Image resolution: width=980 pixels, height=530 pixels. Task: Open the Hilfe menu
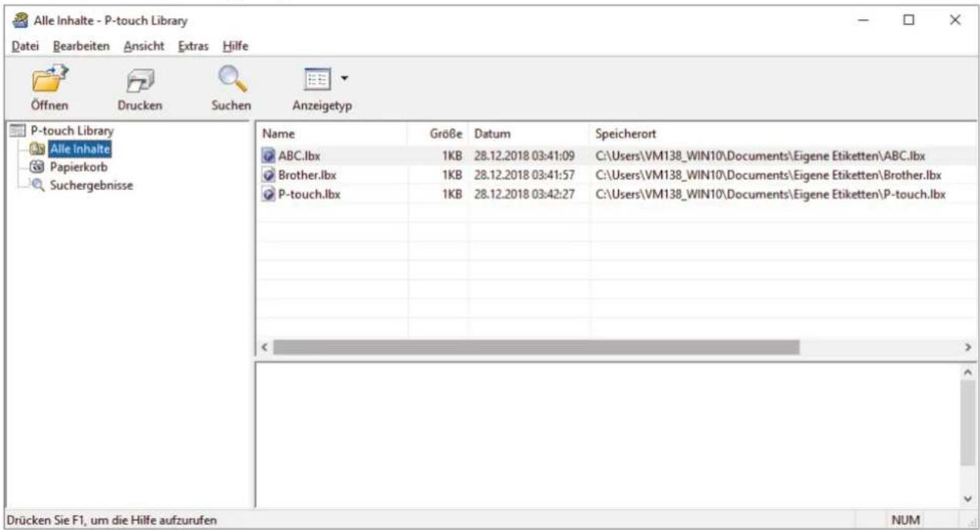coord(235,46)
